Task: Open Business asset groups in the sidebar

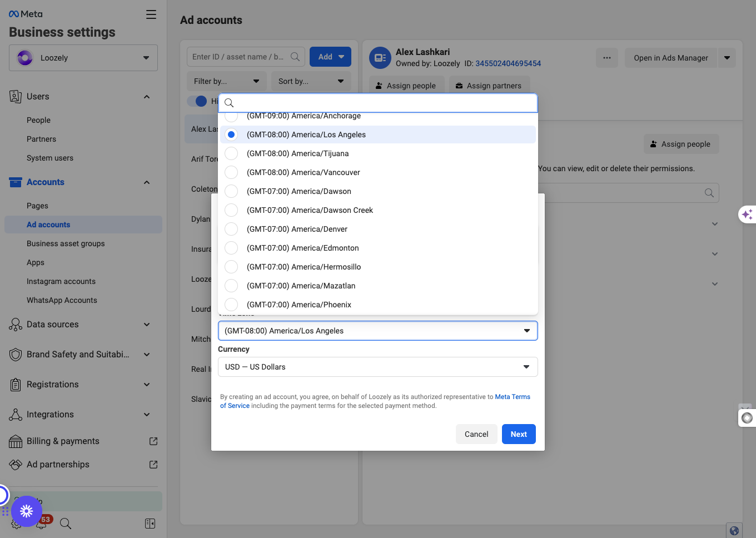Action: (66, 243)
